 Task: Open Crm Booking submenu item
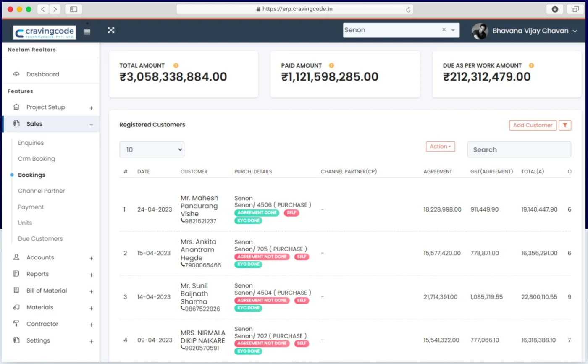pyautogui.click(x=37, y=159)
